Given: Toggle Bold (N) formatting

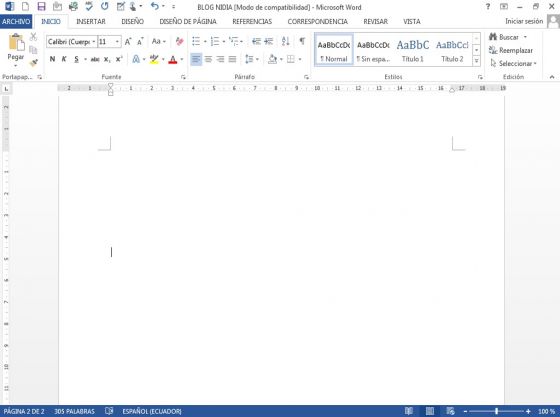Looking at the screenshot, I should 52,59.
